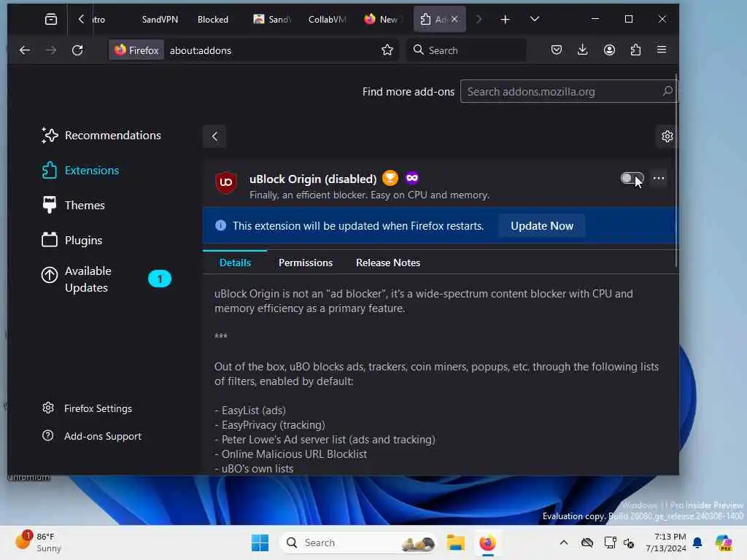Open Recommendations in the sidebar
This screenshot has height=560, width=747.
[101, 135]
